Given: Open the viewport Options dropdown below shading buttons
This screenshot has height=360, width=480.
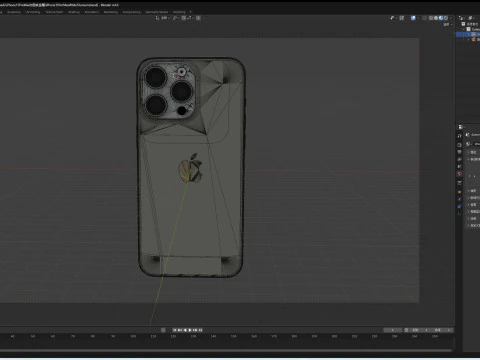Looking at the screenshot, I should click(x=448, y=24).
